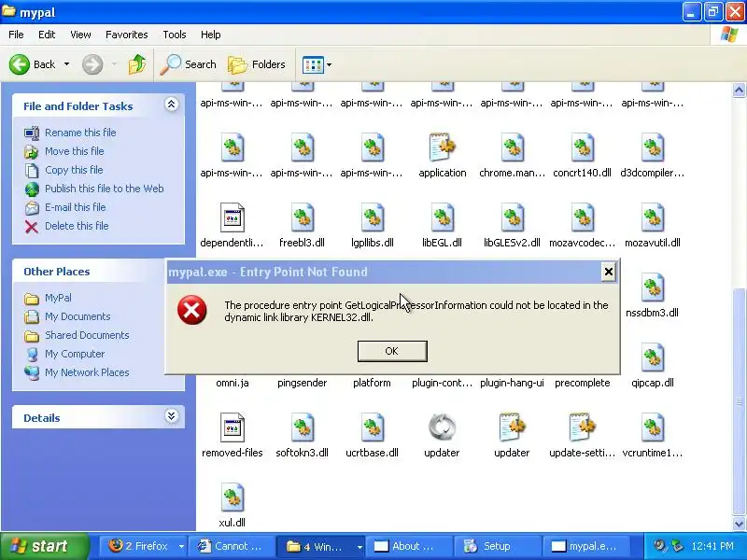This screenshot has width=747, height=560.
Task: Select the qipcap.dll file icon
Action: (652, 357)
